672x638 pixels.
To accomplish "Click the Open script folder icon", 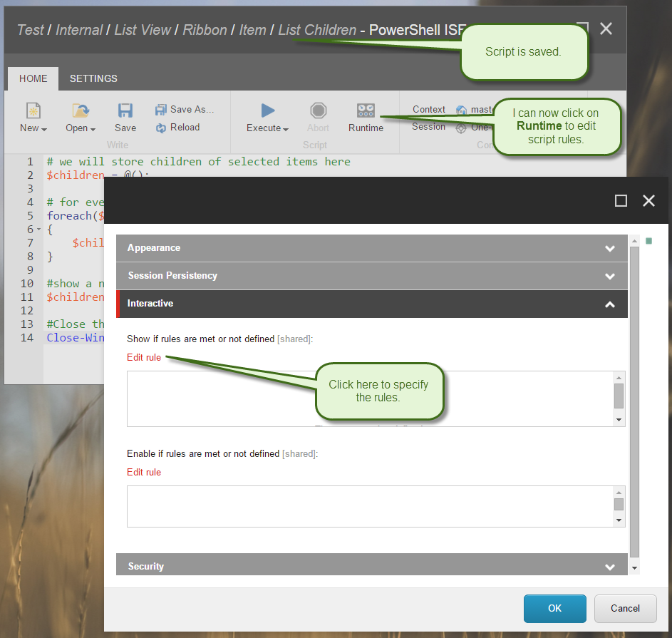I will point(80,110).
